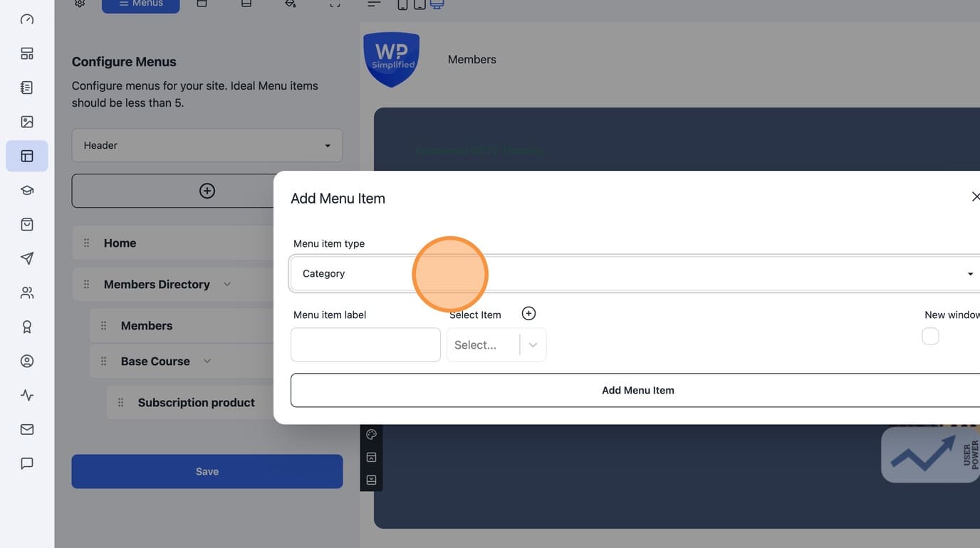Viewport: 980px width, 548px height.
Task: Expand the Base Course chevron
Action: [207, 361]
